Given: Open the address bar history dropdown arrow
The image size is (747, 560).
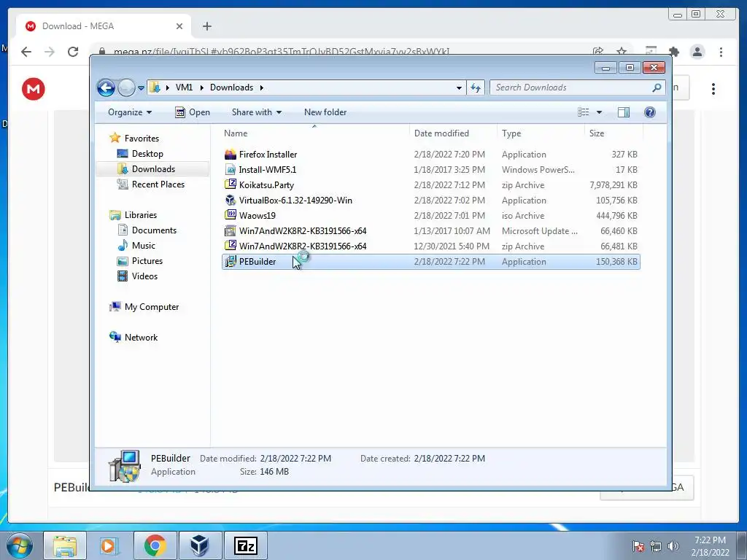Looking at the screenshot, I should click(x=459, y=87).
